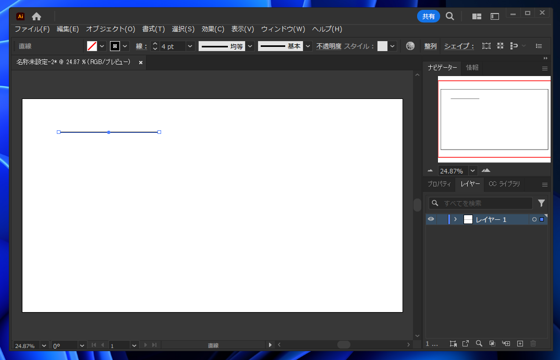Click the delete layer trash icon
560x360 pixels.
tap(533, 344)
